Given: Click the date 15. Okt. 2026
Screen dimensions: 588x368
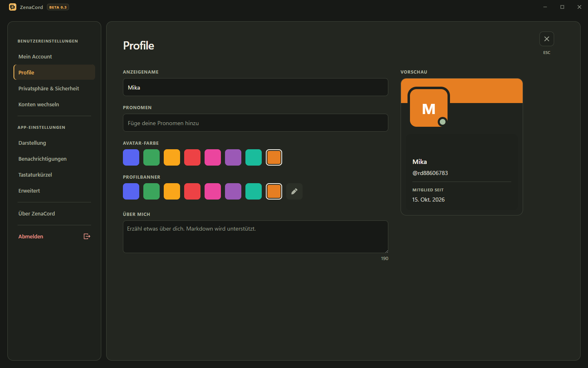Looking at the screenshot, I should point(428,200).
